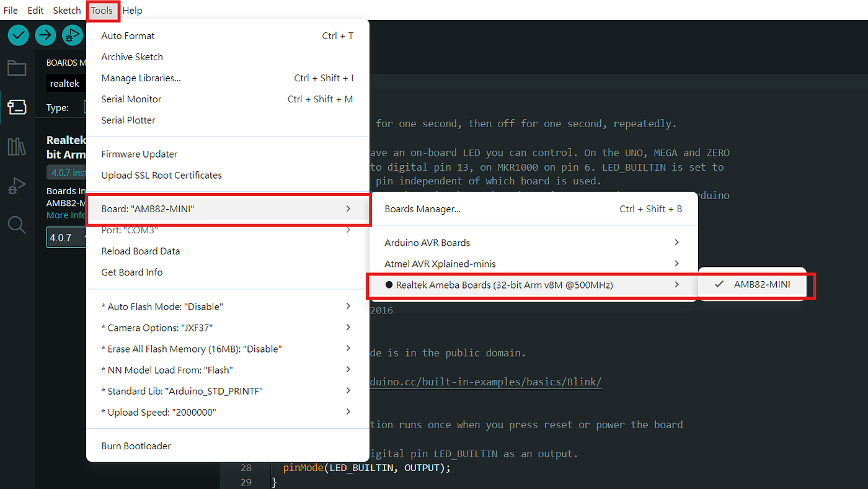This screenshot has height=489, width=868.
Task: Open the Library Manager sidebar icon
Action: (17, 146)
